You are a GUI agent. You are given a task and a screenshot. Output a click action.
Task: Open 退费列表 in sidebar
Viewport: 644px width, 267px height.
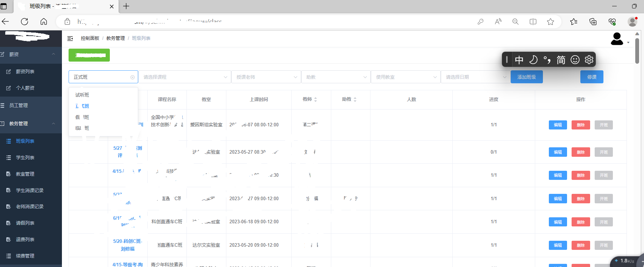point(31,239)
